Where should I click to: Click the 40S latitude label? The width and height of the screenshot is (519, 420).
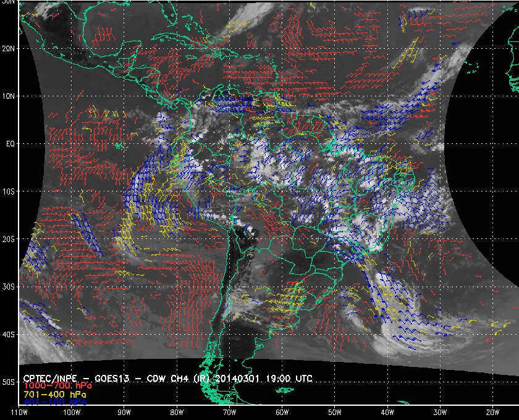pyautogui.click(x=8, y=335)
